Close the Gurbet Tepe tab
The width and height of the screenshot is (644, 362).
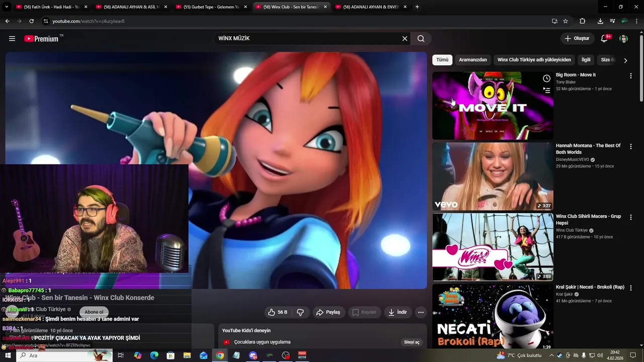pos(246,7)
